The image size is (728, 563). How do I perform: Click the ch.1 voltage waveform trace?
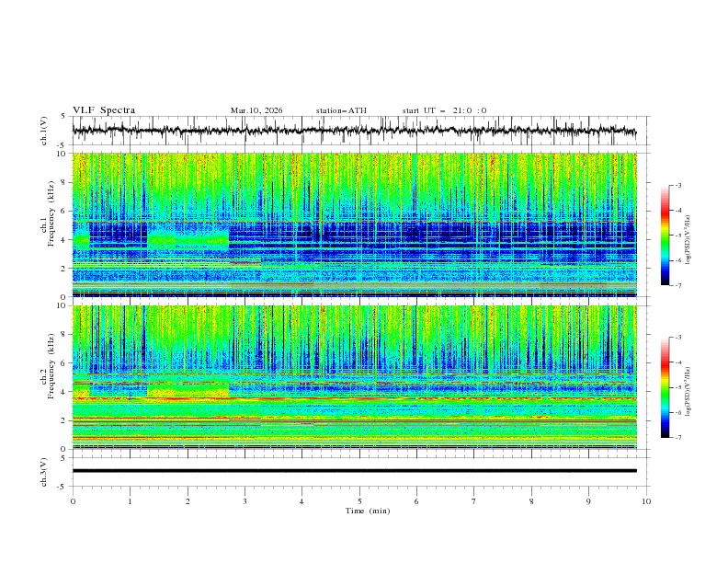point(354,131)
